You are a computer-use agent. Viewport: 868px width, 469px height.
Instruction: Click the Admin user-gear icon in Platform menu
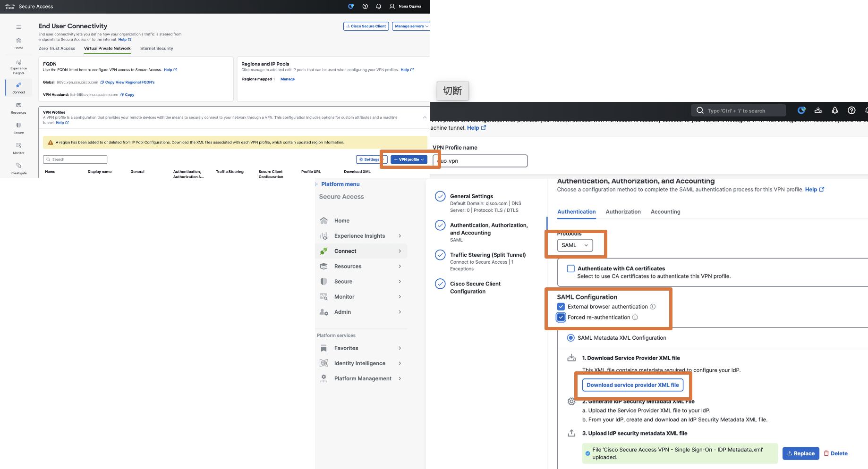(x=323, y=312)
